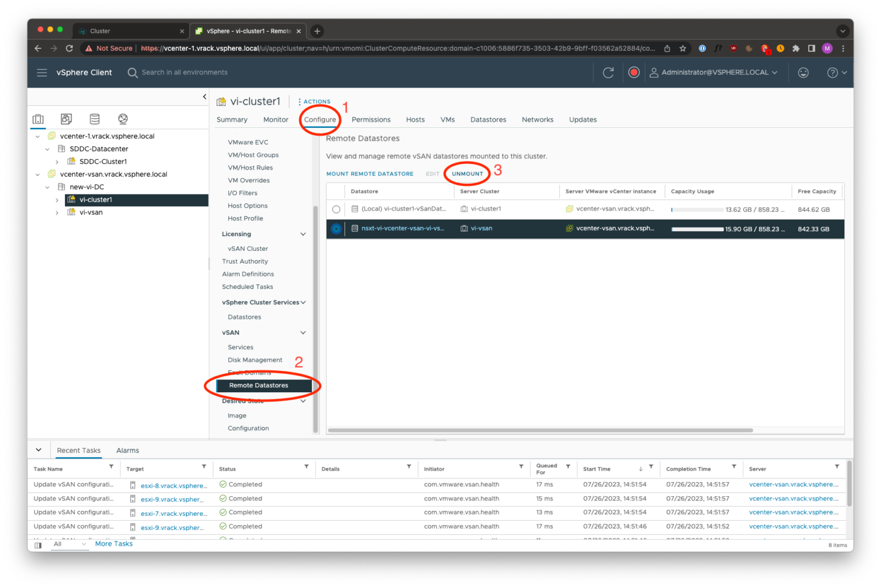Viewport: 881px width, 588px height.
Task: Select the (Local) vi-cluster1-vSanDat datastore radio button
Action: 336,209
